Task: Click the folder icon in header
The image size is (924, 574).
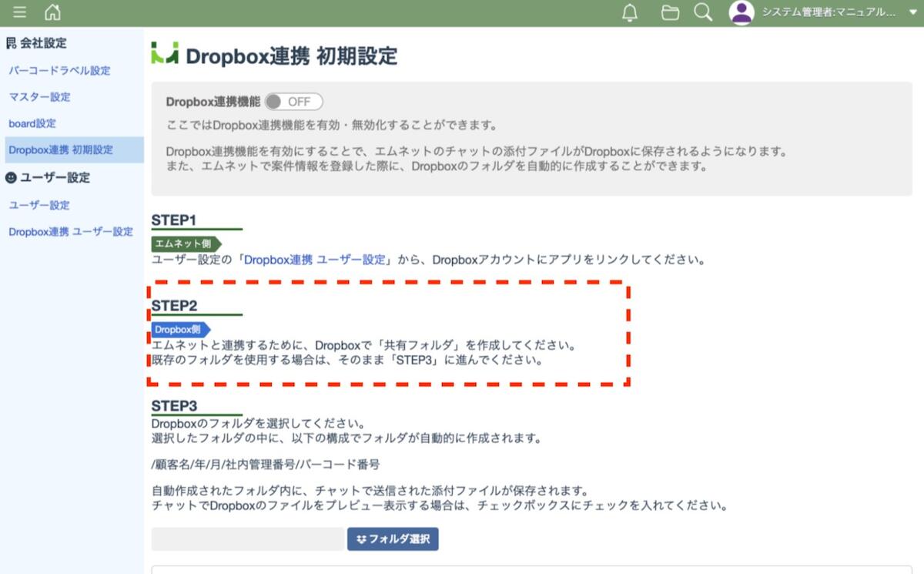Action: coord(670,13)
